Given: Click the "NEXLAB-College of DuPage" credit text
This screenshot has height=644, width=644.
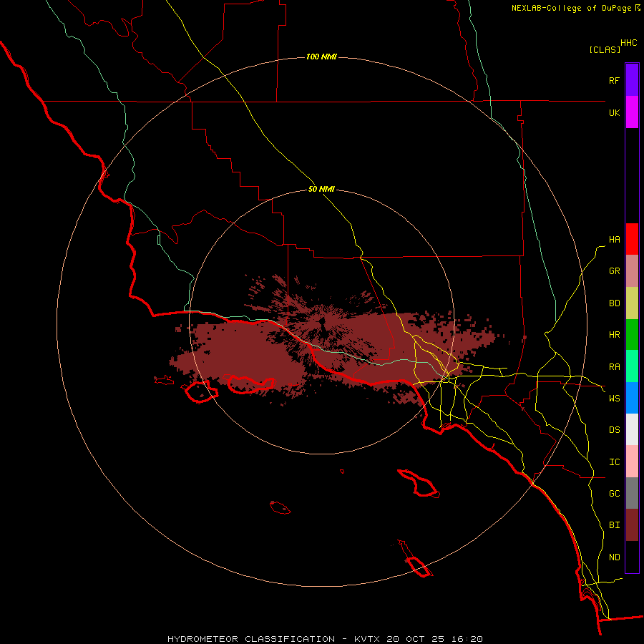Looking at the screenshot, I should tap(571, 8).
